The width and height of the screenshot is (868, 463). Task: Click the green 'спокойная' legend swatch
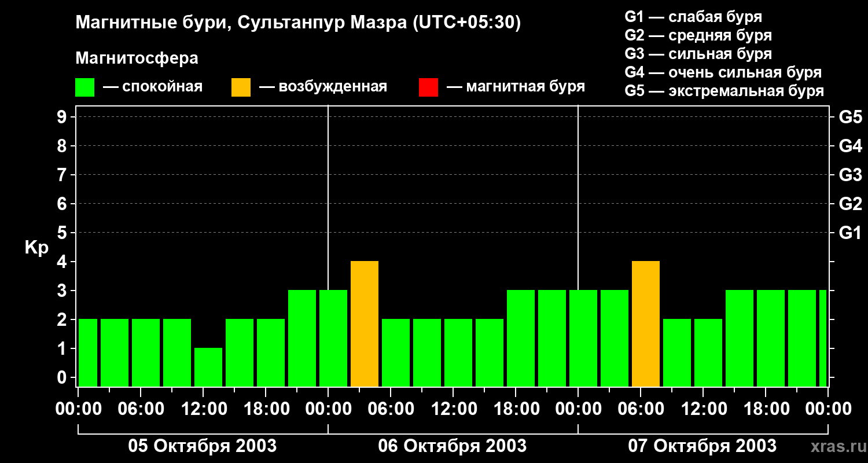point(84,87)
